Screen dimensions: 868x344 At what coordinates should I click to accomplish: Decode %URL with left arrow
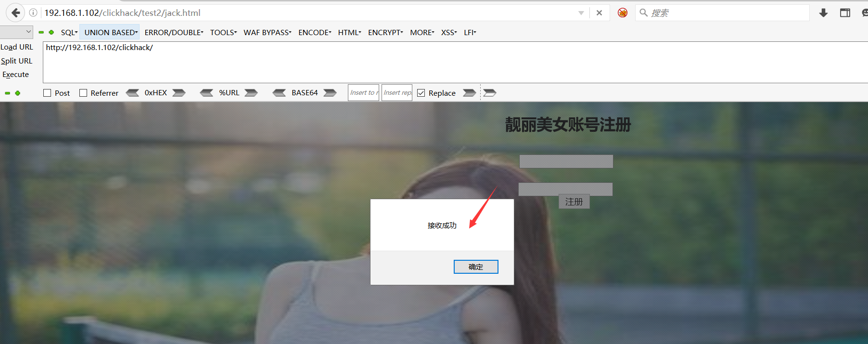point(206,93)
